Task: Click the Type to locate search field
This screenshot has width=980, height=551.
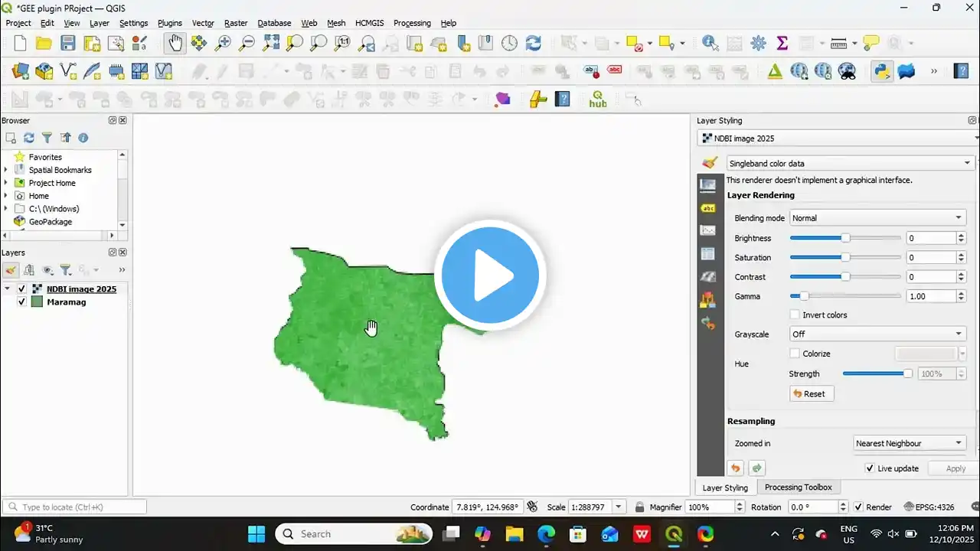Action: pos(75,507)
